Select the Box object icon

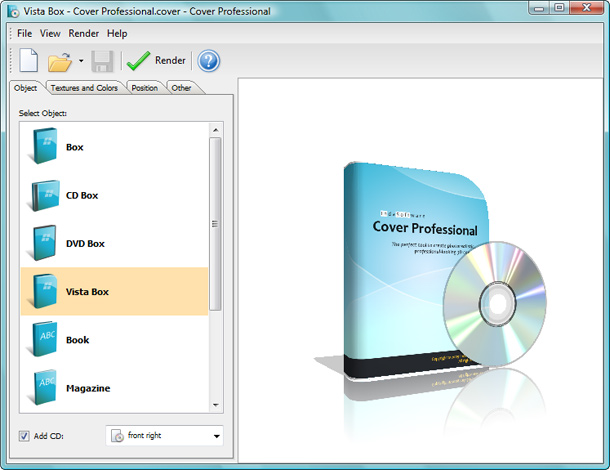click(44, 146)
